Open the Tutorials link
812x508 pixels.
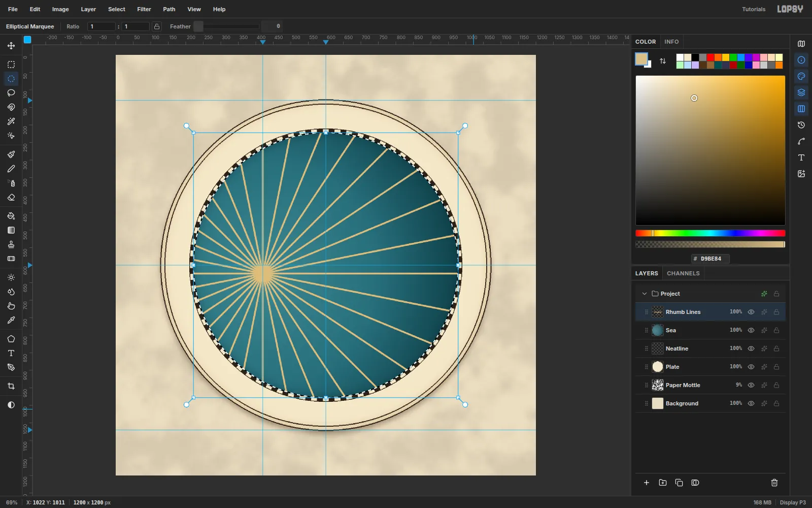754,9
